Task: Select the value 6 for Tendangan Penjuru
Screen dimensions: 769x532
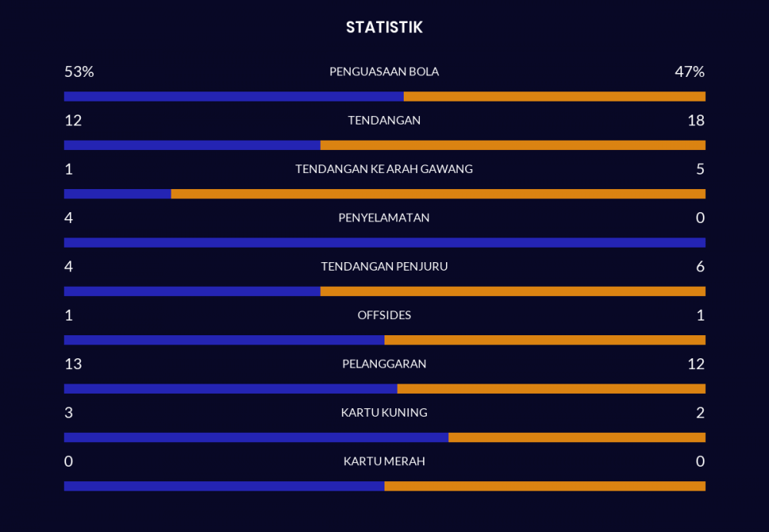Action: click(700, 267)
